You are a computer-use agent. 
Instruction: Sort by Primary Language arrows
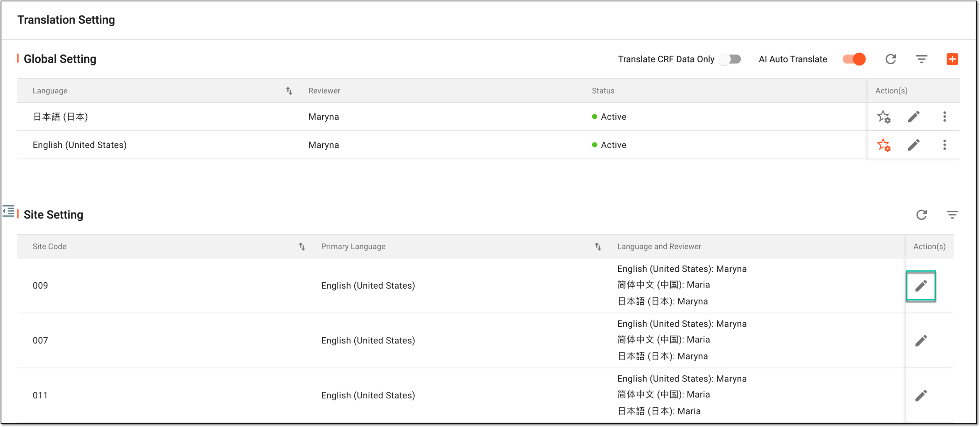[x=598, y=247]
